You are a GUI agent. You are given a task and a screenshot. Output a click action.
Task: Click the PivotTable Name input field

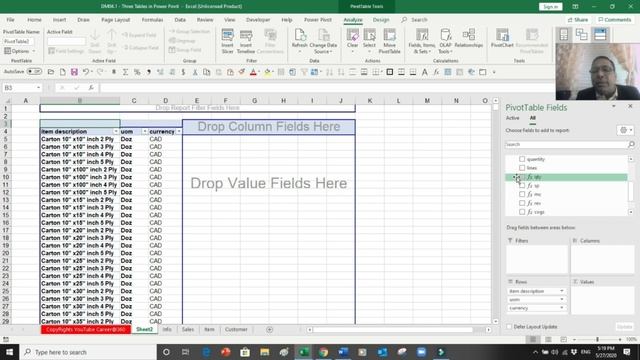pos(18,41)
